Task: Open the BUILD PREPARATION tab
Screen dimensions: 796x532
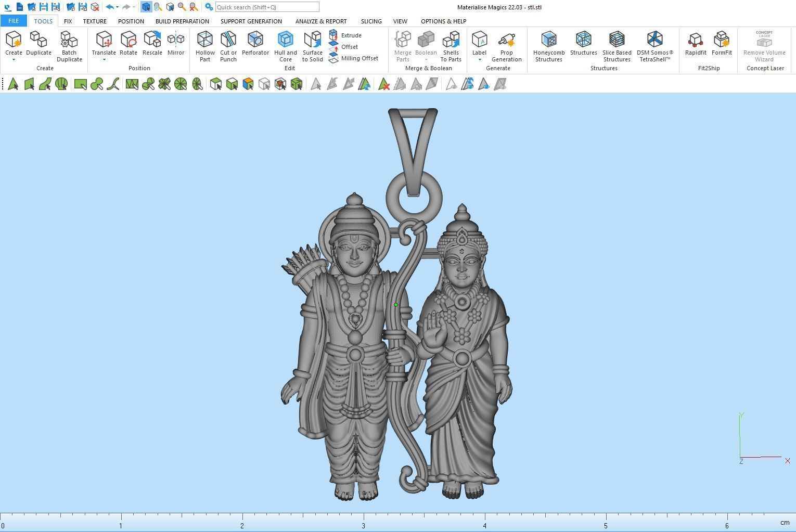Action: pyautogui.click(x=182, y=21)
